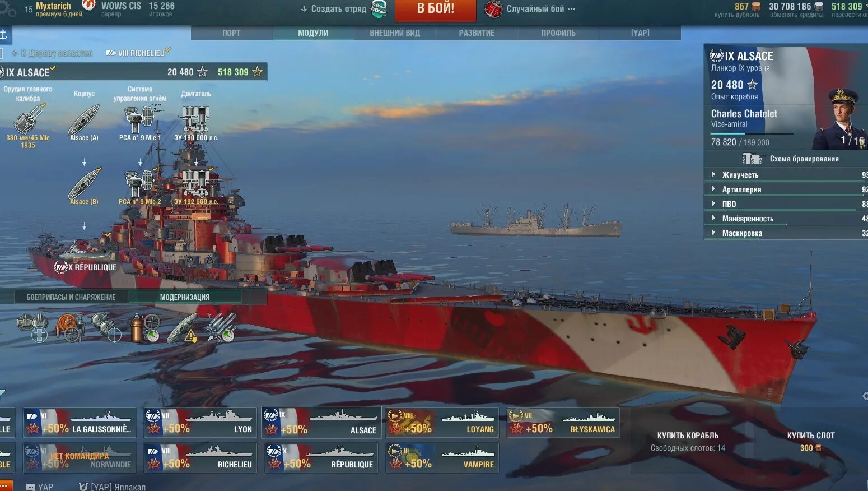Select the PCA n° 9 Mle 1 fire control module
Screen dimensions: 868x491
pyautogui.click(x=139, y=123)
